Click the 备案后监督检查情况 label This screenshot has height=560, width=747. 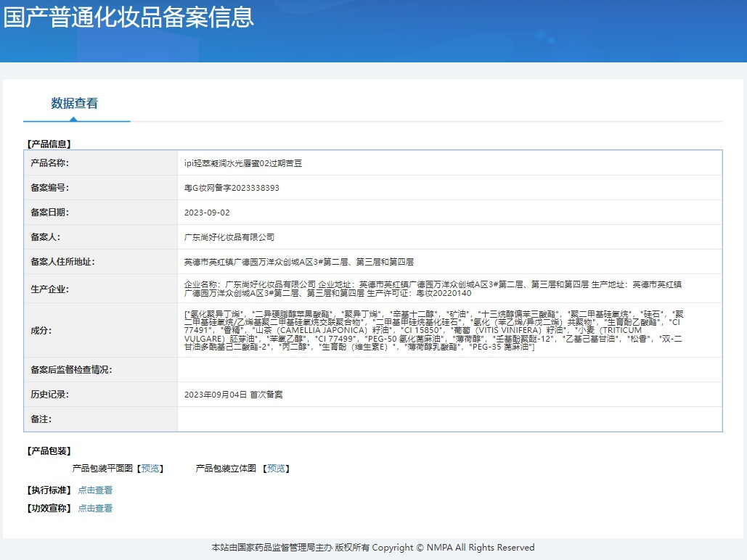[x=71, y=369]
